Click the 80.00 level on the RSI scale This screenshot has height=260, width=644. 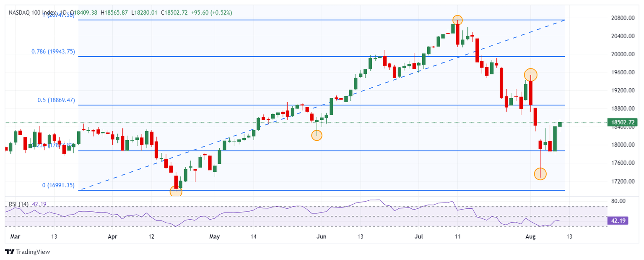619,201
